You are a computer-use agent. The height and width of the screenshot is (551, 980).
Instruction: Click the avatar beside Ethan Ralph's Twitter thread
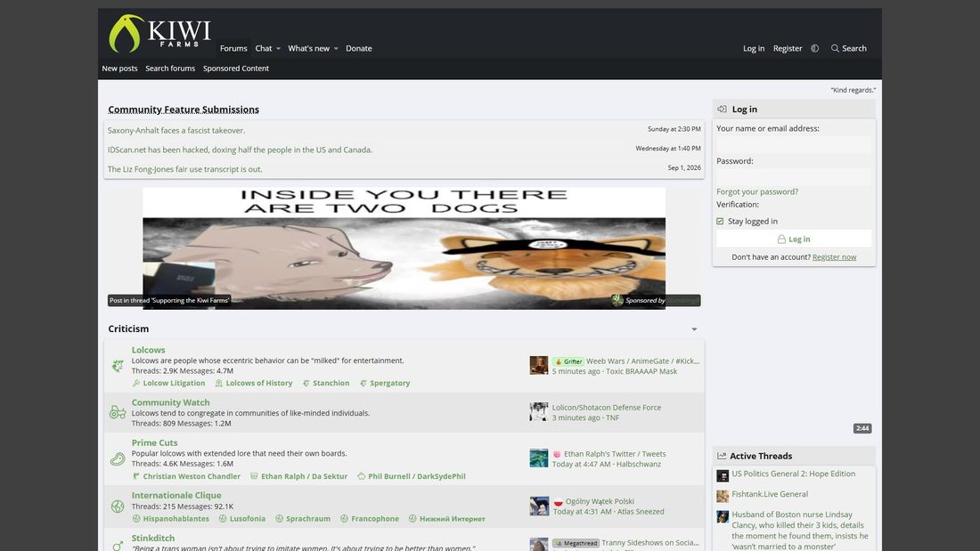[539, 458]
